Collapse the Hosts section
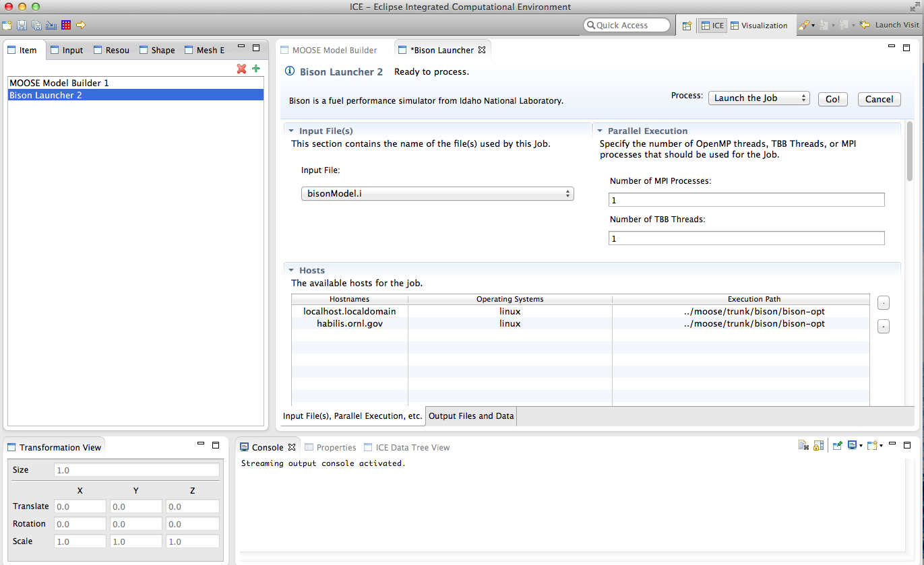Screen dimensions: 924x565 pos(291,271)
